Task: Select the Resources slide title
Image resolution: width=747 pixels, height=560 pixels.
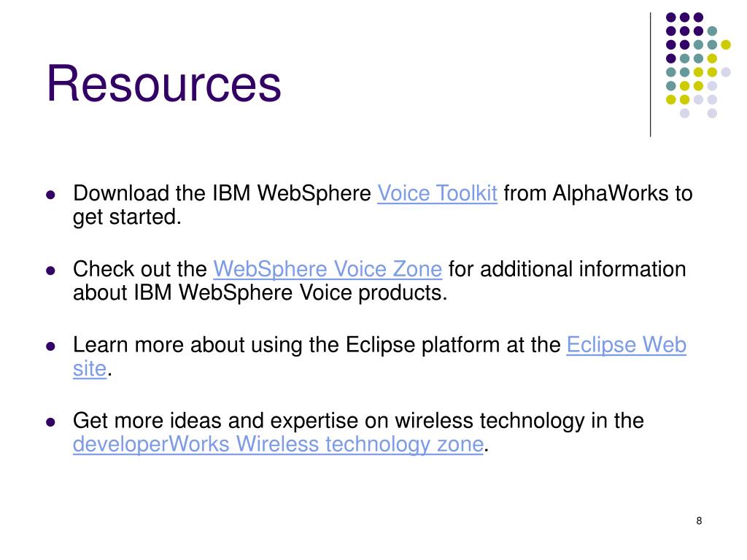Action: click(x=164, y=84)
